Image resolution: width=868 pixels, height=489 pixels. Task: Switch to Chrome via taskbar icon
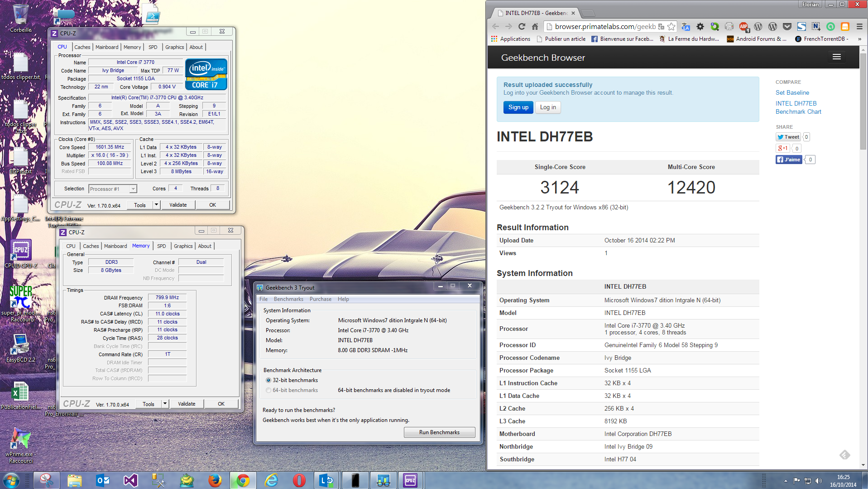pos(243,480)
